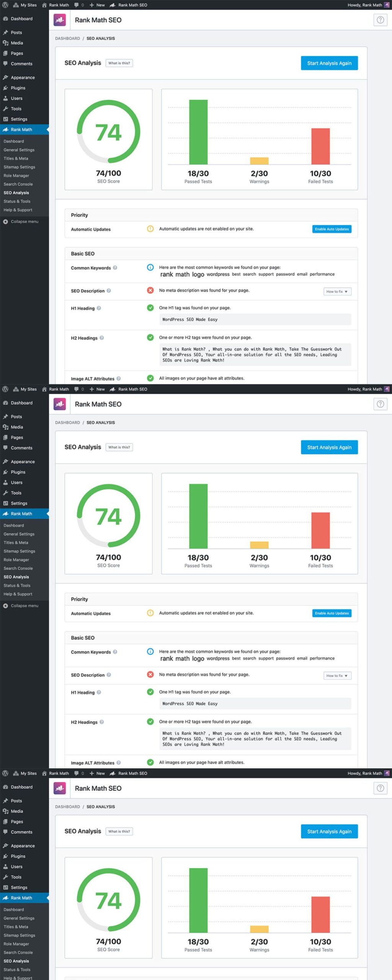
Task: Click What is this? button in topmost copy
Action: click(119, 63)
